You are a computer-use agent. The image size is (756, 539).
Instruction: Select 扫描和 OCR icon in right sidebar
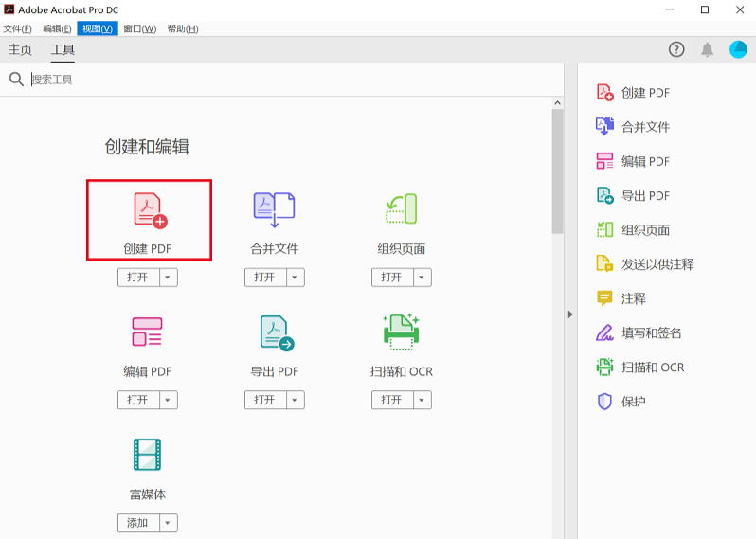click(604, 367)
